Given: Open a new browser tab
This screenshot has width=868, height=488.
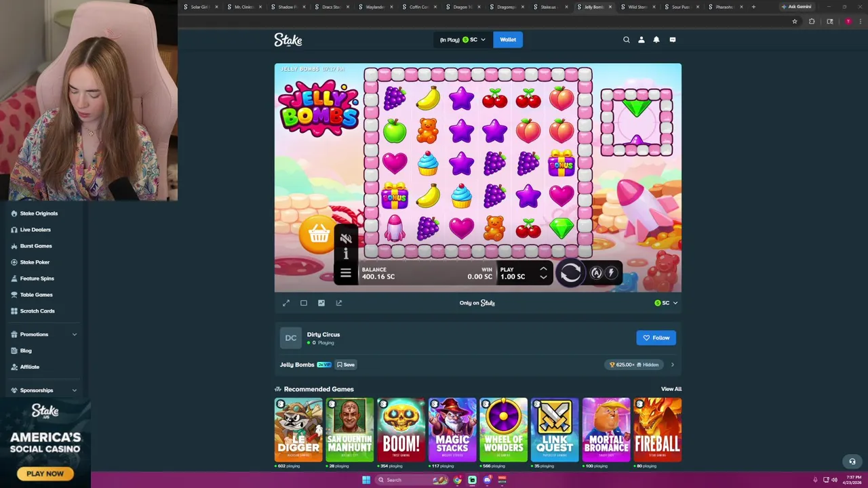Looking at the screenshot, I should coord(753,7).
